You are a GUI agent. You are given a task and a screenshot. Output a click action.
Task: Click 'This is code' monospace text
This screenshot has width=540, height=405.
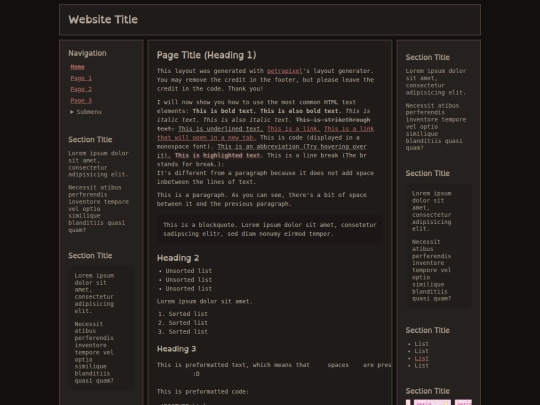[281, 138]
